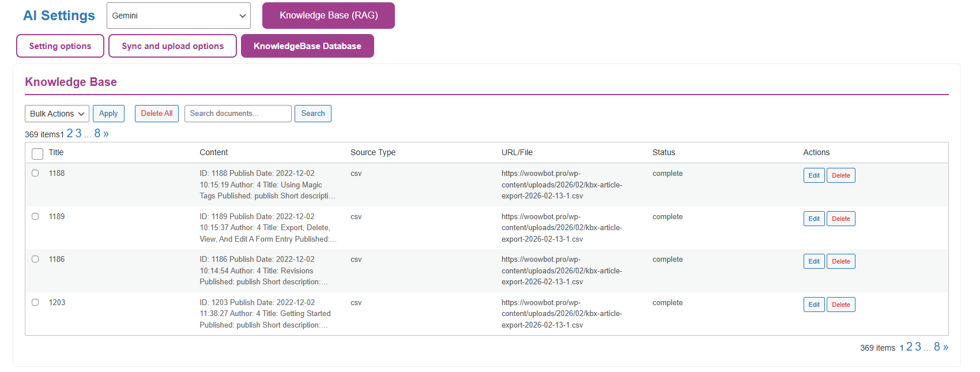Image resolution: width=980 pixels, height=372 pixels.
Task: Delete the 1189 knowledge base entry
Action: click(x=840, y=219)
